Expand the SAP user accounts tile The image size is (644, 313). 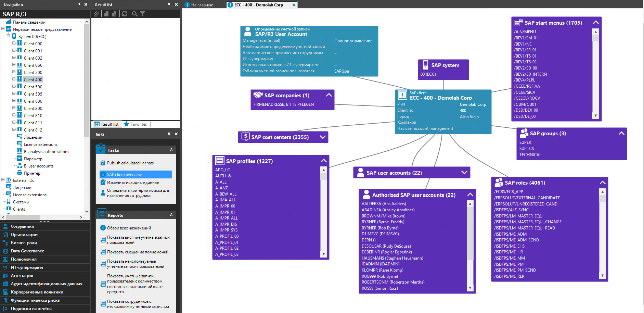[x=464, y=172]
